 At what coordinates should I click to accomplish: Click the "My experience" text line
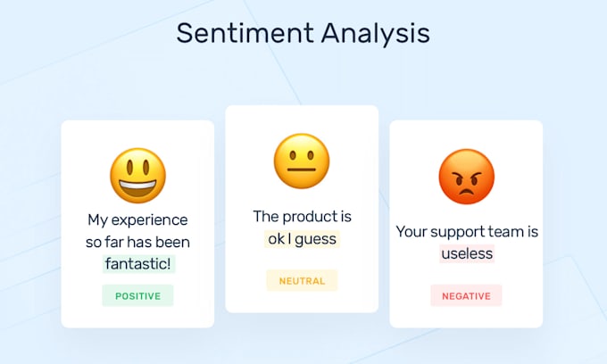pos(137,219)
